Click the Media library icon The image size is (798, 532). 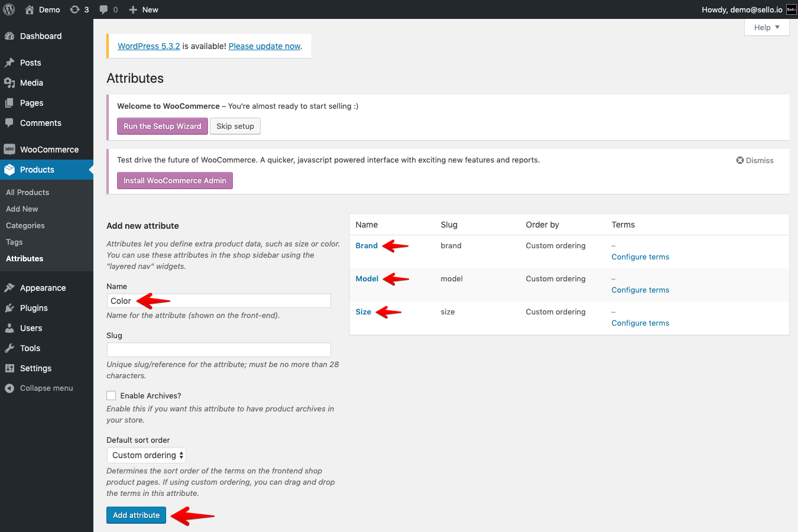tap(9, 83)
